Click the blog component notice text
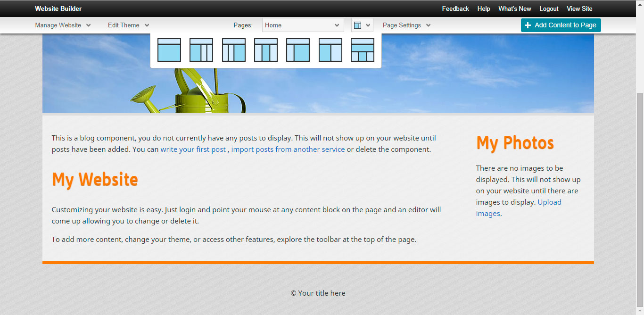Image resolution: width=644 pixels, height=315 pixels. (x=244, y=144)
